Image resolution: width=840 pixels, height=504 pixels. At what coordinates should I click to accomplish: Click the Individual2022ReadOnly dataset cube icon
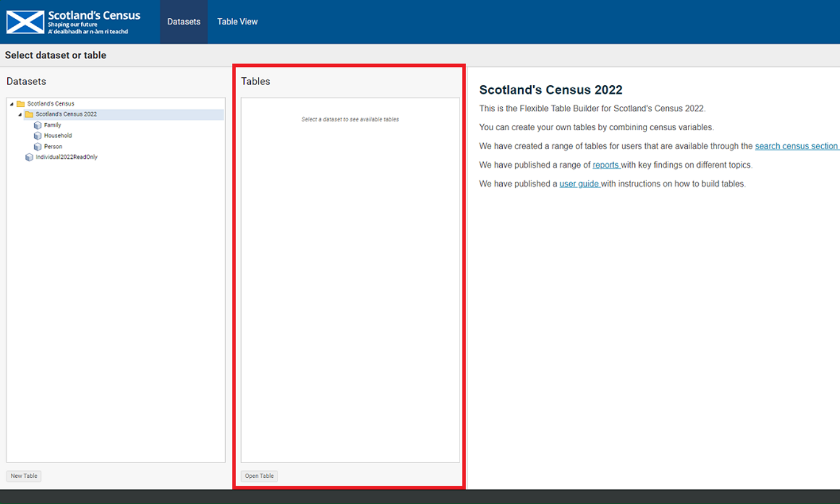click(x=29, y=158)
